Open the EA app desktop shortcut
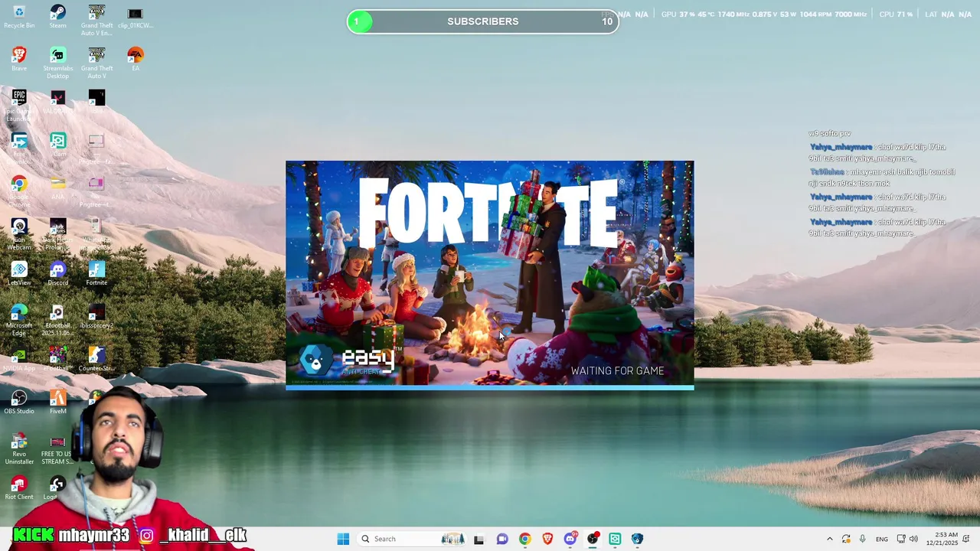 (136, 60)
